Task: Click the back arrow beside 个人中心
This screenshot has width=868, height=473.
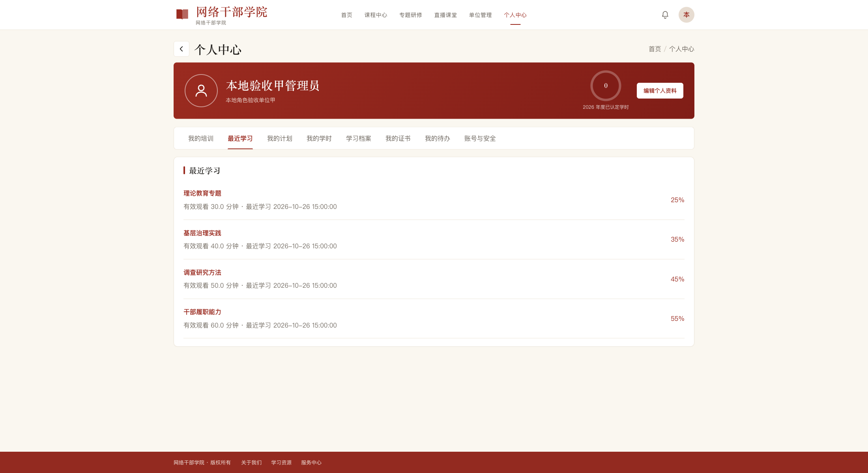Action: [181, 49]
